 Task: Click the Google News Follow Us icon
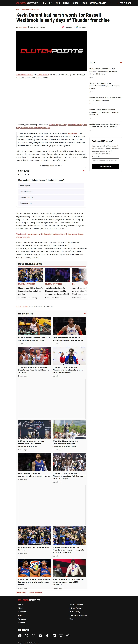77,27
